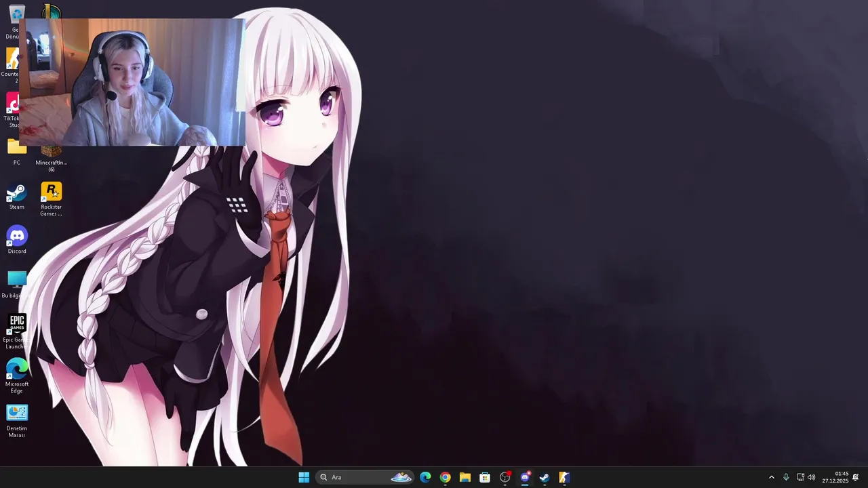Click the webcam overlay thumbnail
The height and width of the screenshot is (488, 868).
(x=132, y=82)
